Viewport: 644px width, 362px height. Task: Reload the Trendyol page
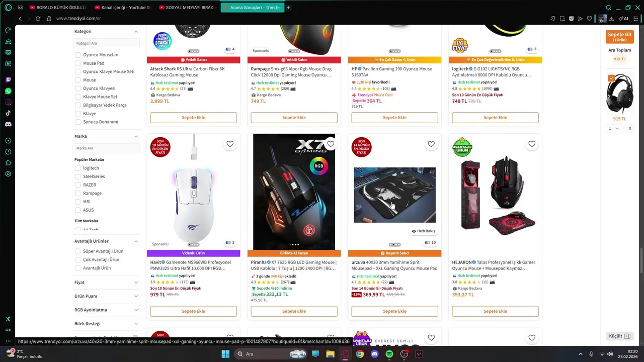[38, 19]
